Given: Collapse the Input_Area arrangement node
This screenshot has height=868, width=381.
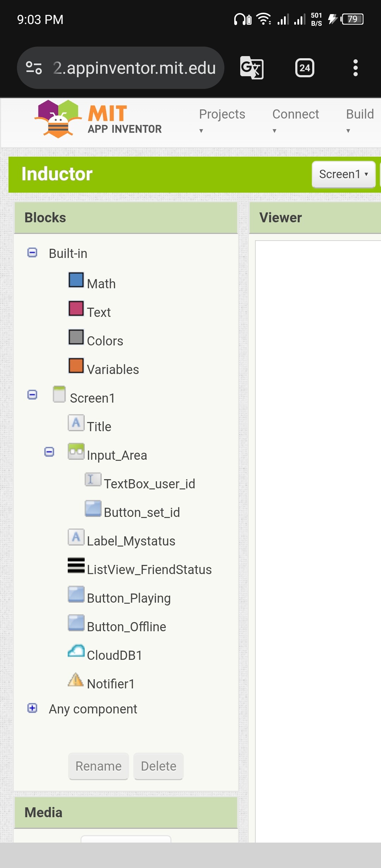Looking at the screenshot, I should [49, 452].
